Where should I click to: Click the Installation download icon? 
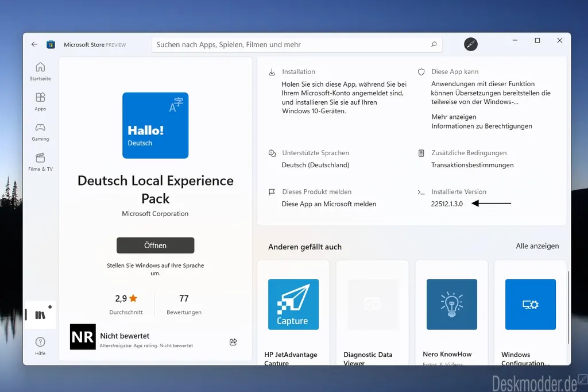tap(272, 72)
